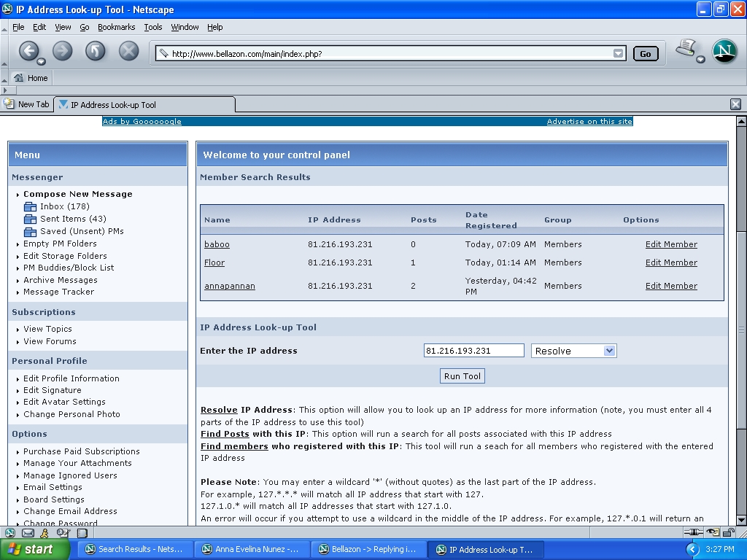Expand the Resolve option dropdown
747x560 pixels.
point(610,351)
